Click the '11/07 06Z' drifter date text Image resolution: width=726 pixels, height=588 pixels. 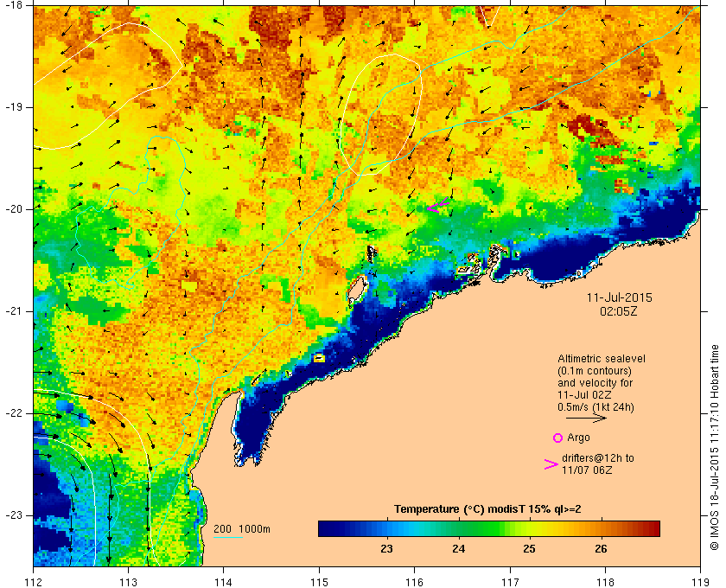[x=587, y=470]
